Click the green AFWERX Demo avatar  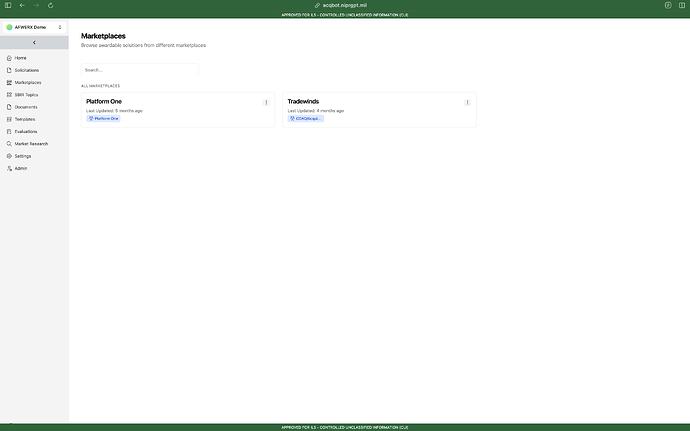(x=9, y=27)
